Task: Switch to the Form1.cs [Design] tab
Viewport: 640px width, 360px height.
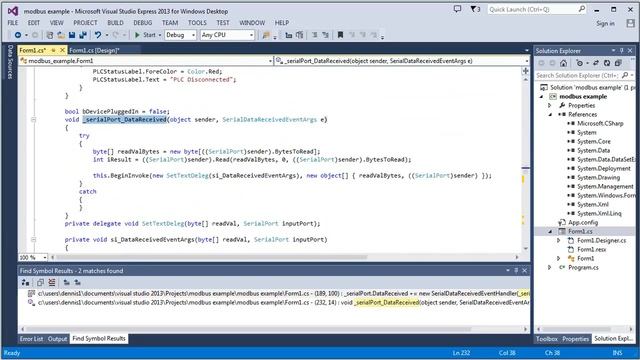Action: pyautogui.click(x=94, y=50)
